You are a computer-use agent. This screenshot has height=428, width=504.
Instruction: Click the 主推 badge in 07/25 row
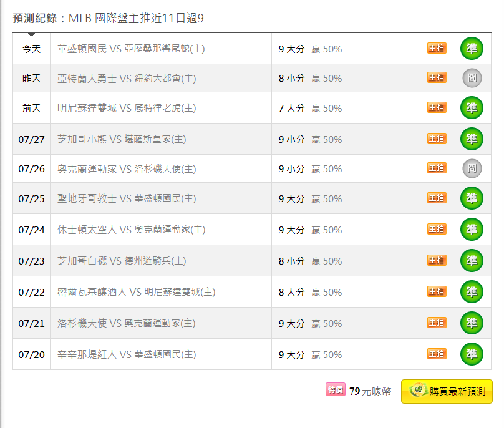point(437,197)
